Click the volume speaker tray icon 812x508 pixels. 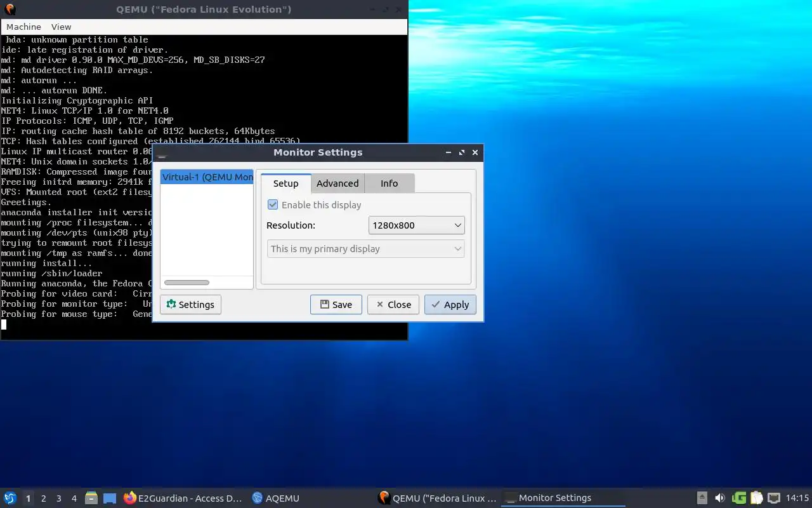coord(720,498)
